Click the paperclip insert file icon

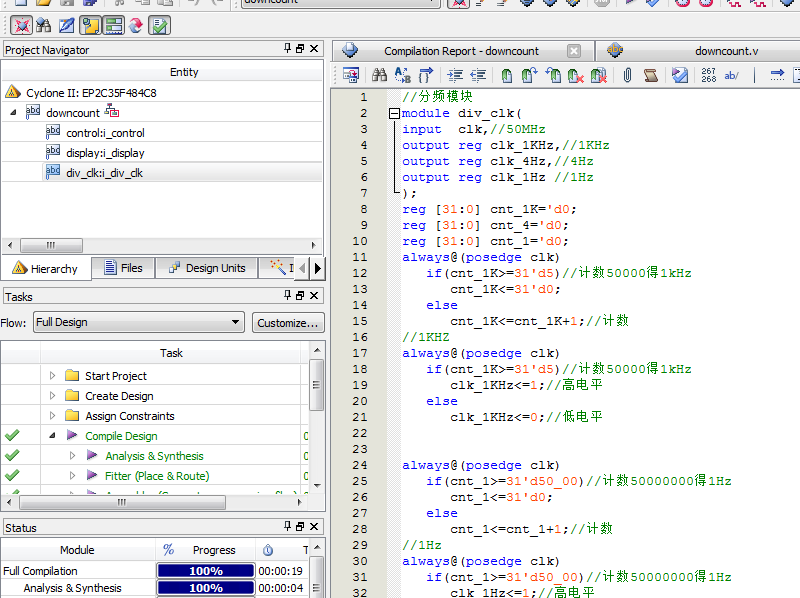coord(627,75)
